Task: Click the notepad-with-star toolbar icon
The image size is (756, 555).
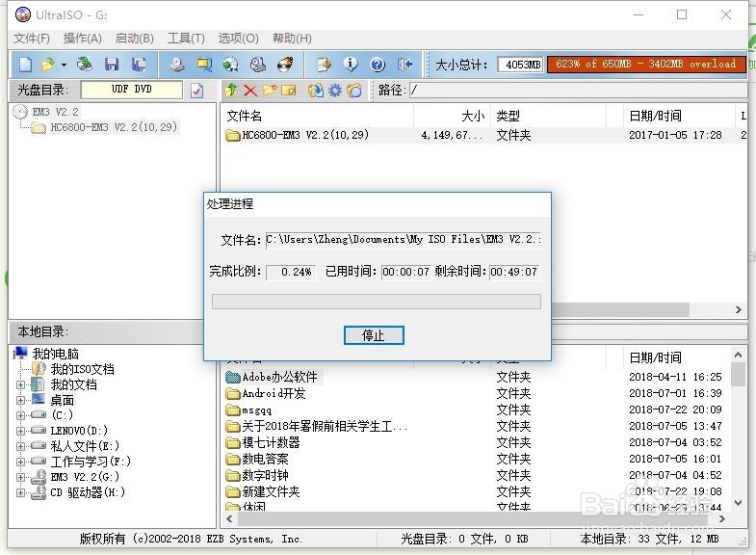Action: pos(324,65)
